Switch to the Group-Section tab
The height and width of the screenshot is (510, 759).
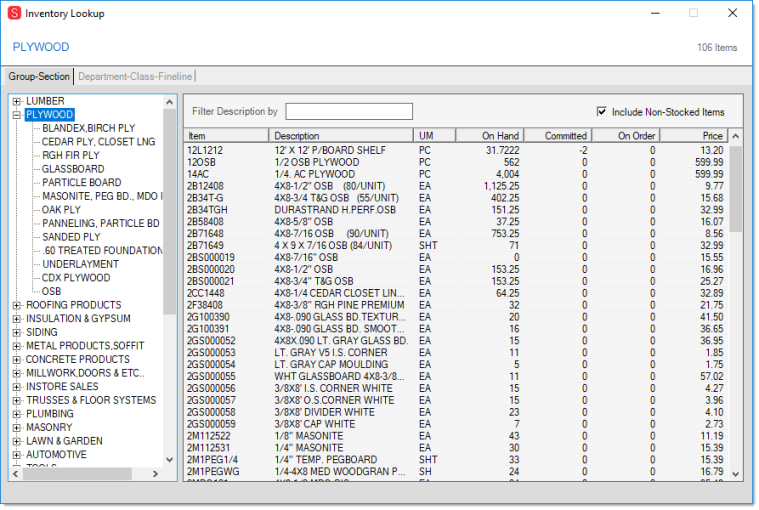point(39,76)
